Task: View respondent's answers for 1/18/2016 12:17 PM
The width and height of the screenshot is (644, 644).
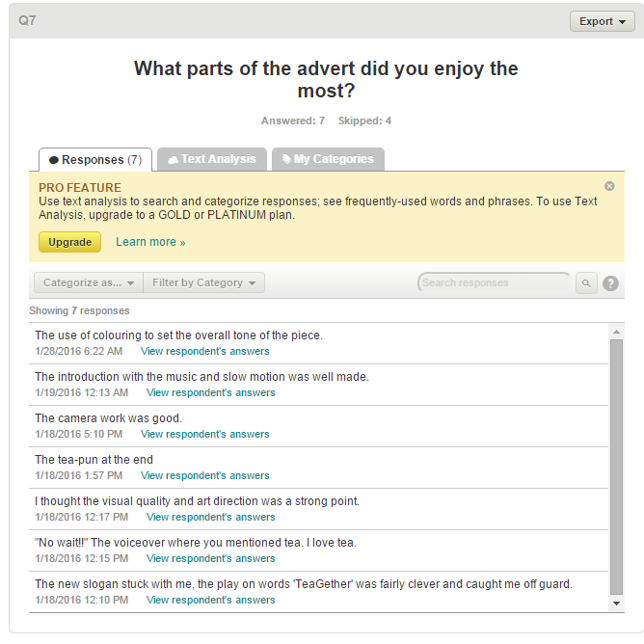Action: coord(211,517)
